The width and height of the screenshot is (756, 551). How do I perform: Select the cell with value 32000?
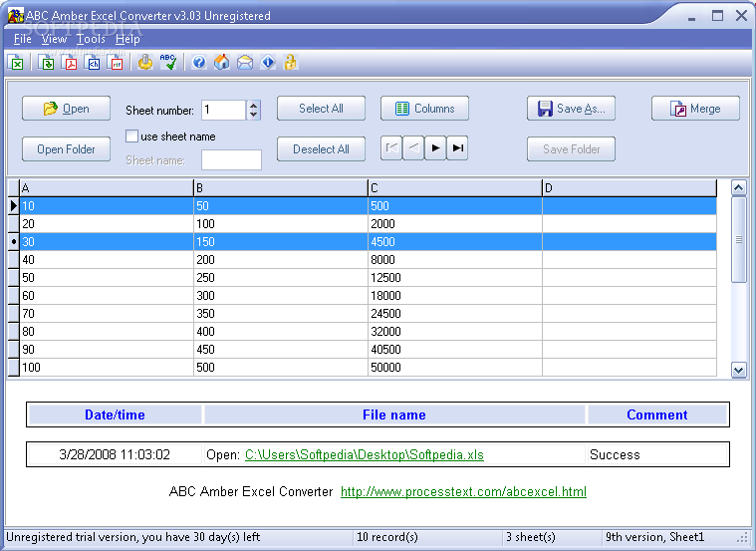[455, 332]
